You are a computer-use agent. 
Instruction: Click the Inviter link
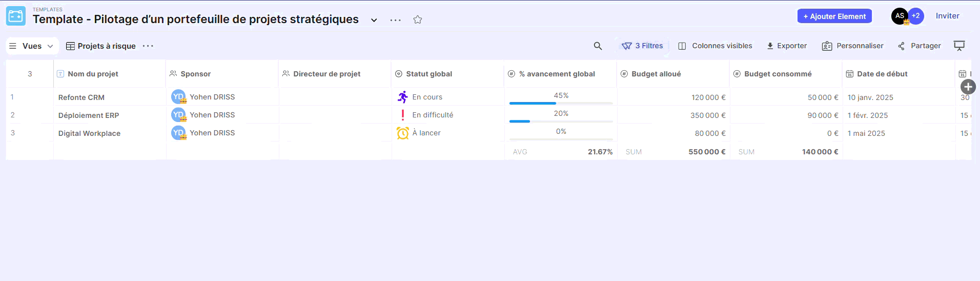pos(947,16)
